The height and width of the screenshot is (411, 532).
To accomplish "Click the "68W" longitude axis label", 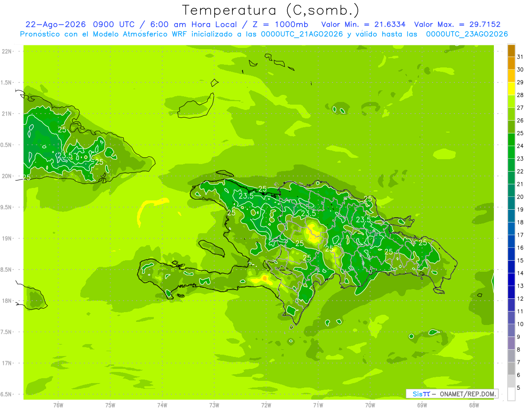I will pos(474,405).
